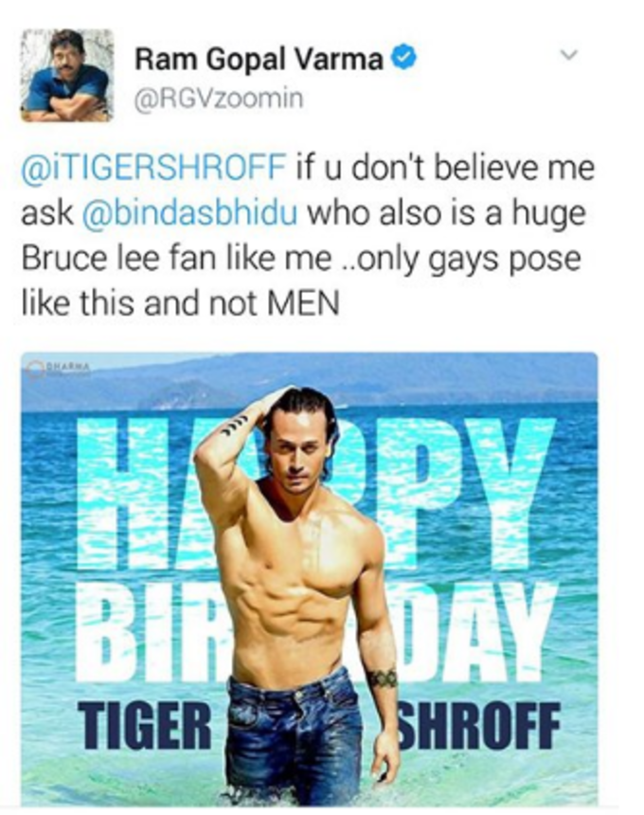Expand the tweet options chevron
The image size is (644, 815).
[x=570, y=53]
